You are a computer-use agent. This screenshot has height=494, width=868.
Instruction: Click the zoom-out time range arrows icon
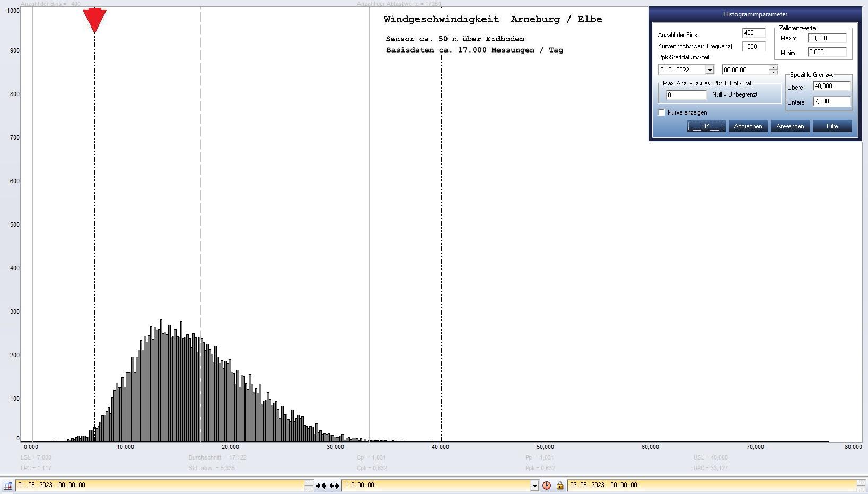click(x=334, y=486)
